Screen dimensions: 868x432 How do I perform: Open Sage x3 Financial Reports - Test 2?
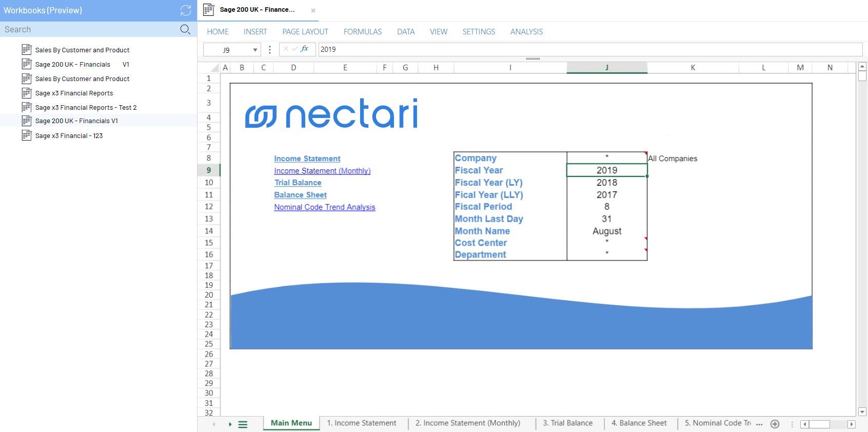[86, 108]
